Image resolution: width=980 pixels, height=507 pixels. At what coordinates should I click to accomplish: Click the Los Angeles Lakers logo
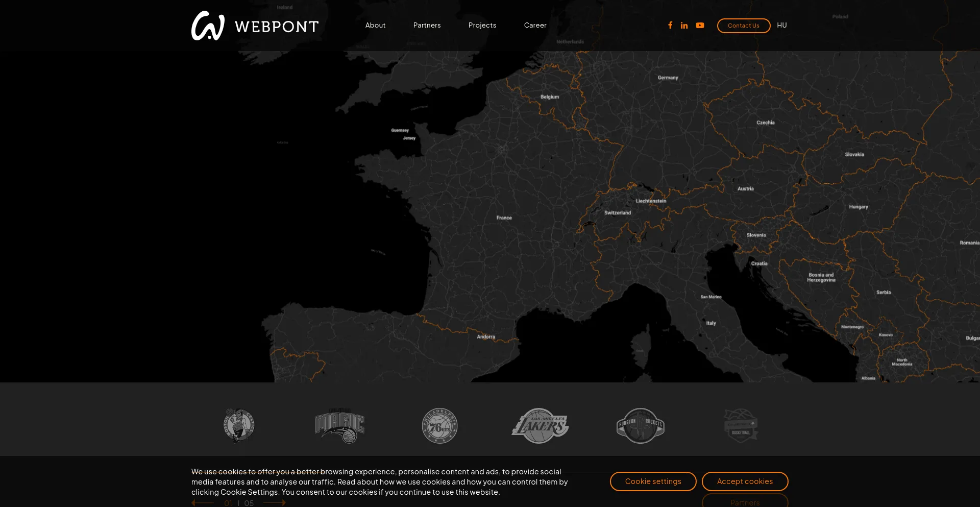(540, 426)
